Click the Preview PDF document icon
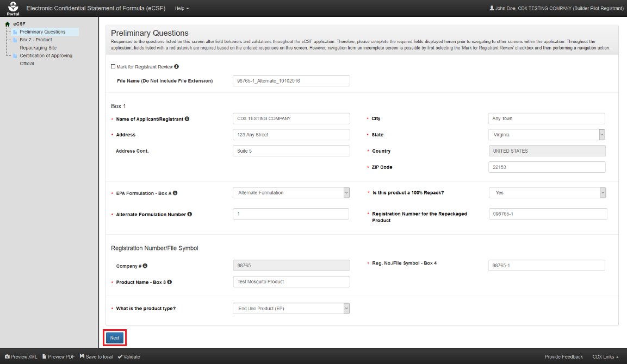The height and width of the screenshot is (364, 627). pyautogui.click(x=45, y=356)
